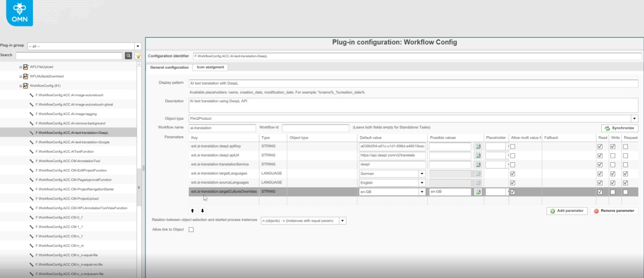Viewport: 644px width, 278px height.
Task: Click the wrench icon for CM-ProjectUpload
Action: click(31, 199)
